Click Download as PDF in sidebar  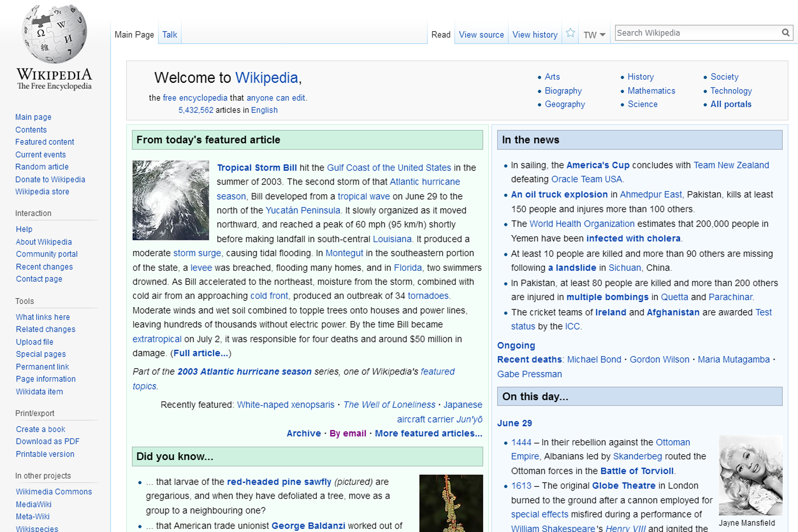click(48, 441)
